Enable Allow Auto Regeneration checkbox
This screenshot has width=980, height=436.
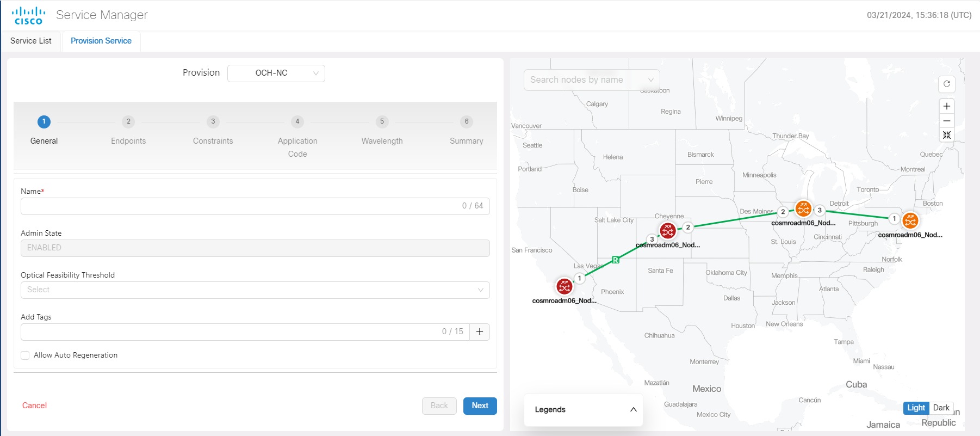[25, 355]
